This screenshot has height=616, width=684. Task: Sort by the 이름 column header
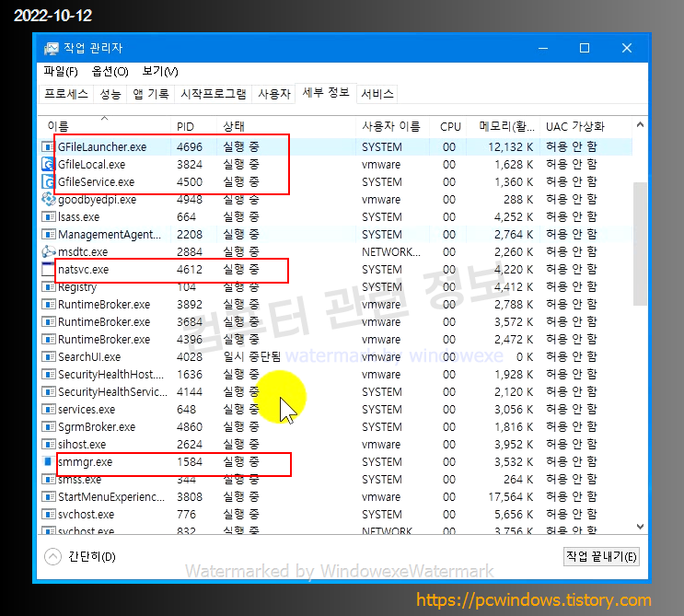[x=104, y=126]
